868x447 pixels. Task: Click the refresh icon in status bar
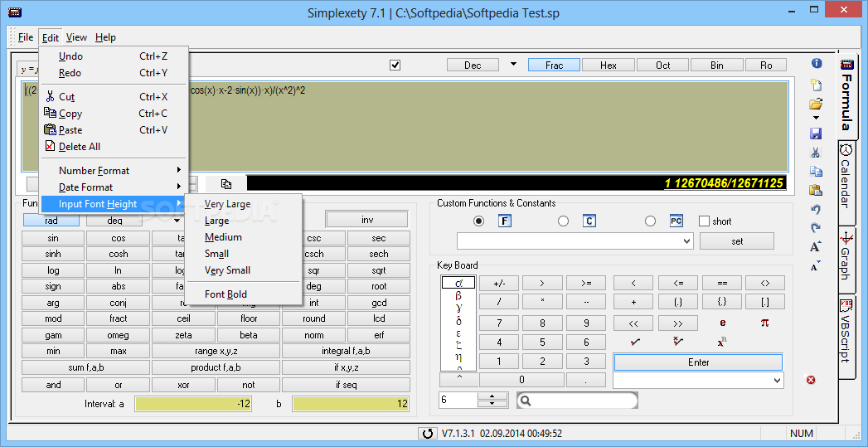pyautogui.click(x=427, y=434)
